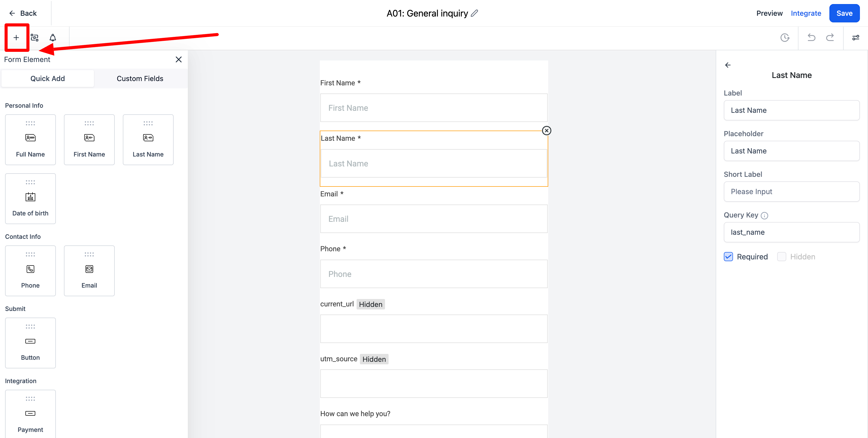Select the utm_source hidden field box
This screenshot has width=868, height=438.
(434, 384)
